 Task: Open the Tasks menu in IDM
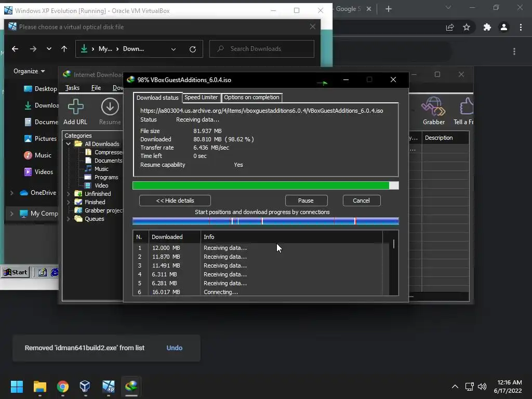pos(72,88)
